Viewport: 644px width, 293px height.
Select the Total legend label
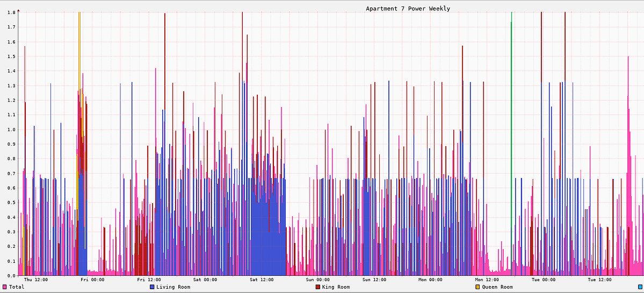[x=17, y=287]
